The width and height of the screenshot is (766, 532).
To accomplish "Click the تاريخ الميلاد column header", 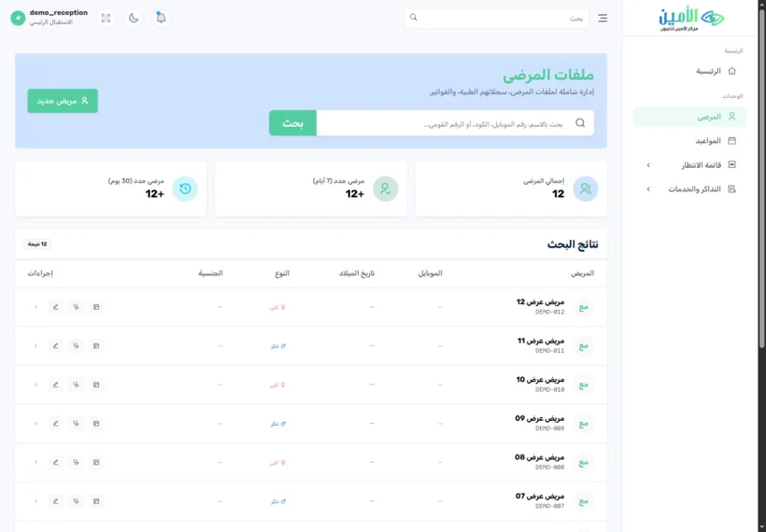I will pos(357,273).
